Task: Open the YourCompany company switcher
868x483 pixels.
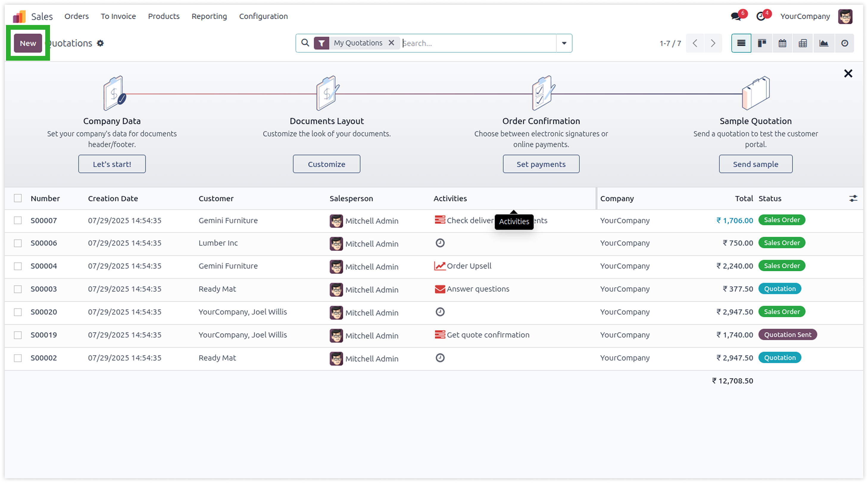Action: click(x=805, y=16)
